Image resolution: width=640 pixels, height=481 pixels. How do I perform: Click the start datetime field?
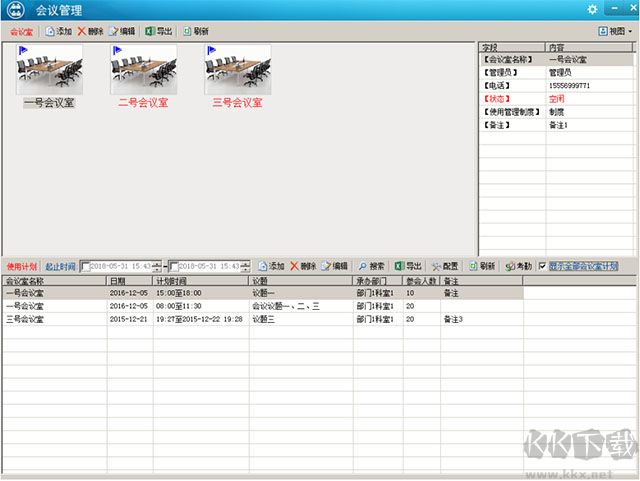120,267
